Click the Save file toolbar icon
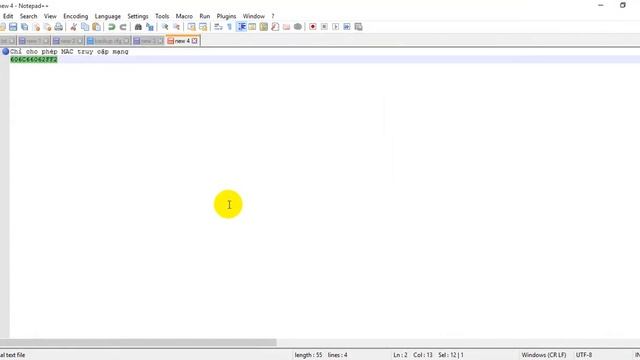 13,27
